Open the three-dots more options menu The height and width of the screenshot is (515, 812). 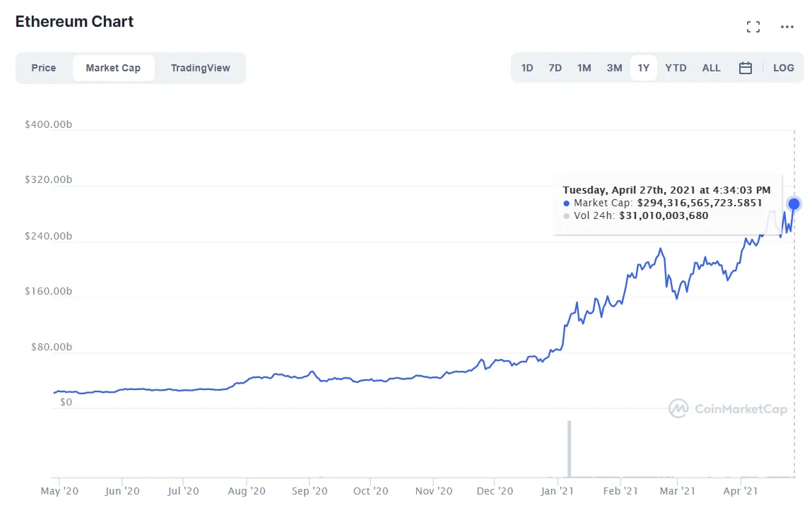(787, 27)
